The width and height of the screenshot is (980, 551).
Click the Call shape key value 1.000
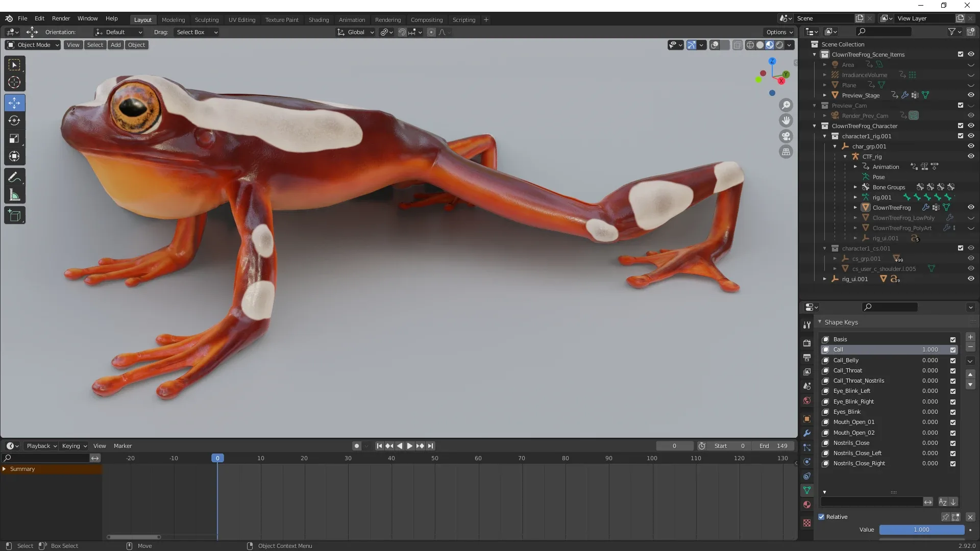(929, 350)
